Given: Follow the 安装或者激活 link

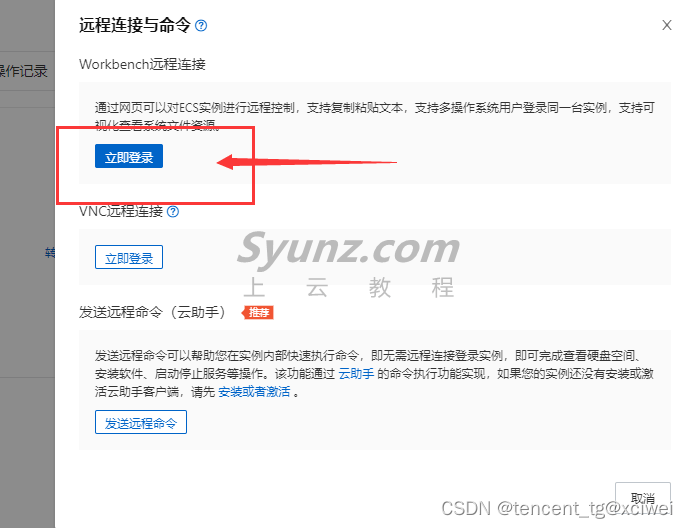Looking at the screenshot, I should [x=254, y=392].
